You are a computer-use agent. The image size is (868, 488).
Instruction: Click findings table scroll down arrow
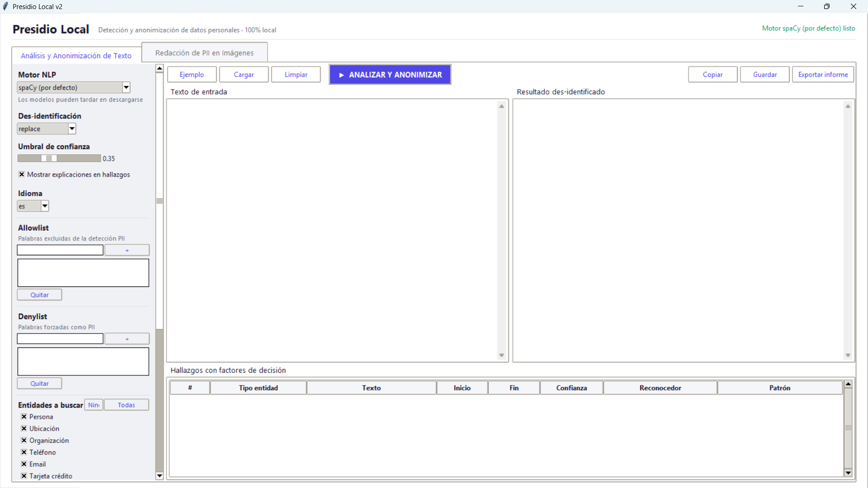848,473
